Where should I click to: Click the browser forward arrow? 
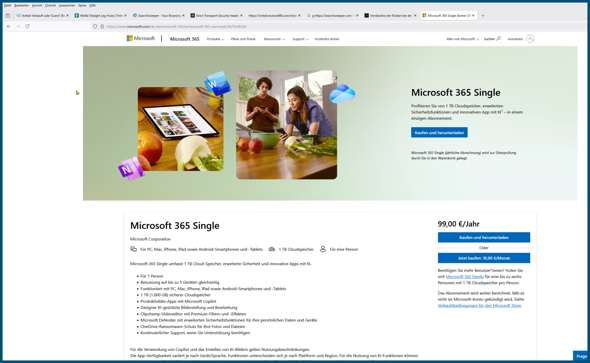pyautogui.click(x=18, y=26)
